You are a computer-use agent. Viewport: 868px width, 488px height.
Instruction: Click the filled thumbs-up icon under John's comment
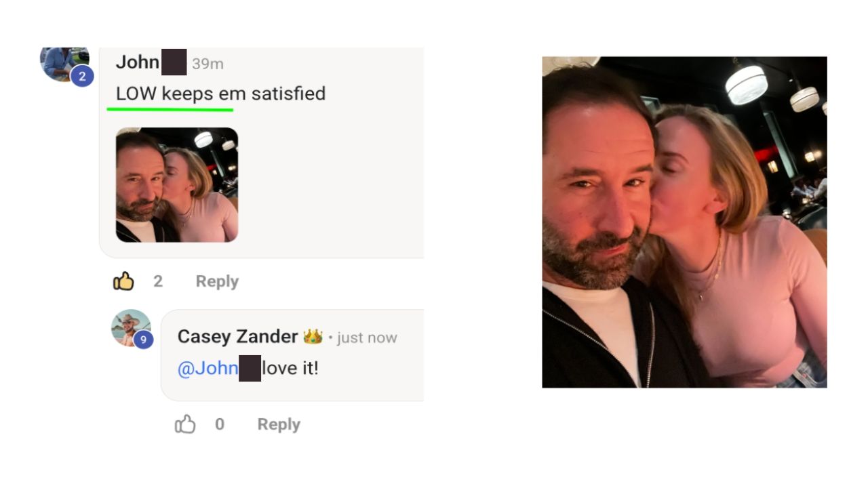pyautogui.click(x=123, y=281)
